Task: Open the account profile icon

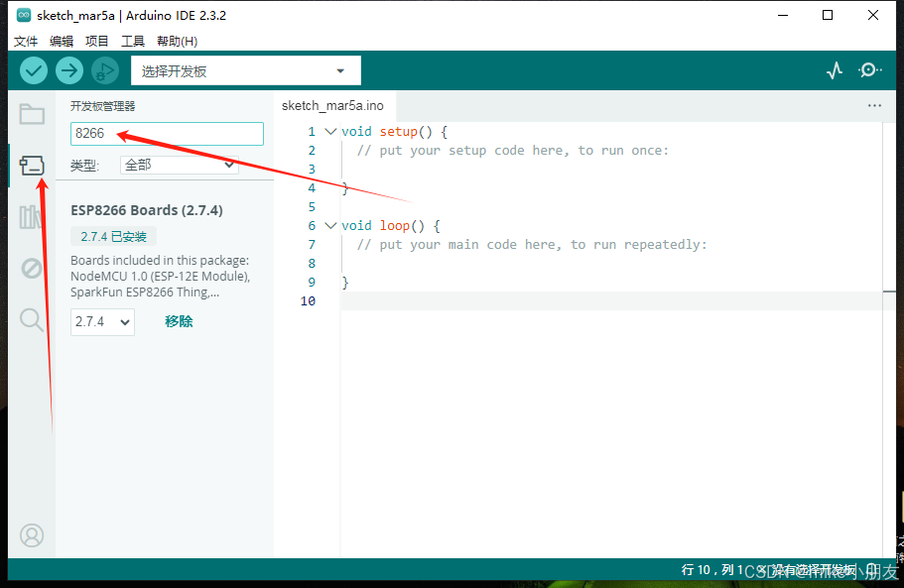Action: click(x=32, y=535)
